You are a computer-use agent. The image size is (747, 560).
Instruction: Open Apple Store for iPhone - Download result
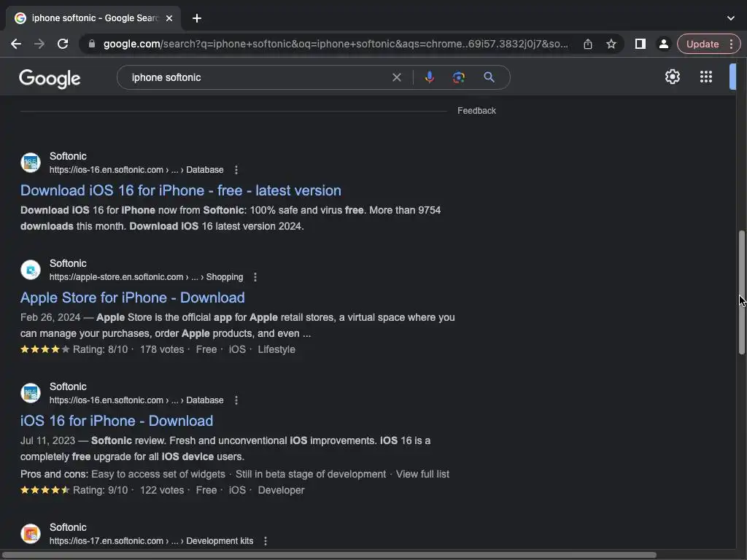pos(133,297)
